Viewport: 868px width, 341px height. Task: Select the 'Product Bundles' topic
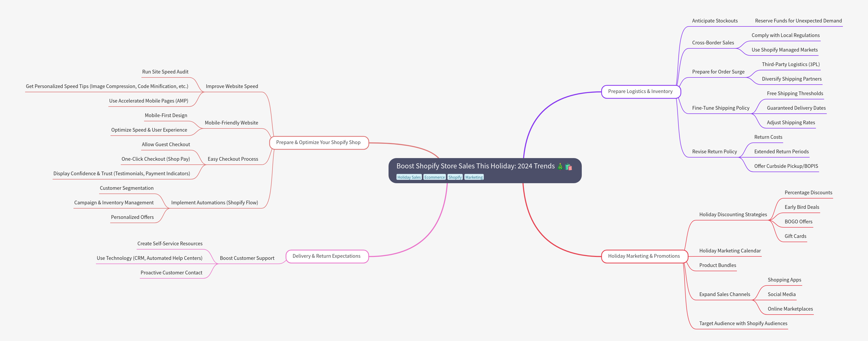click(x=717, y=265)
